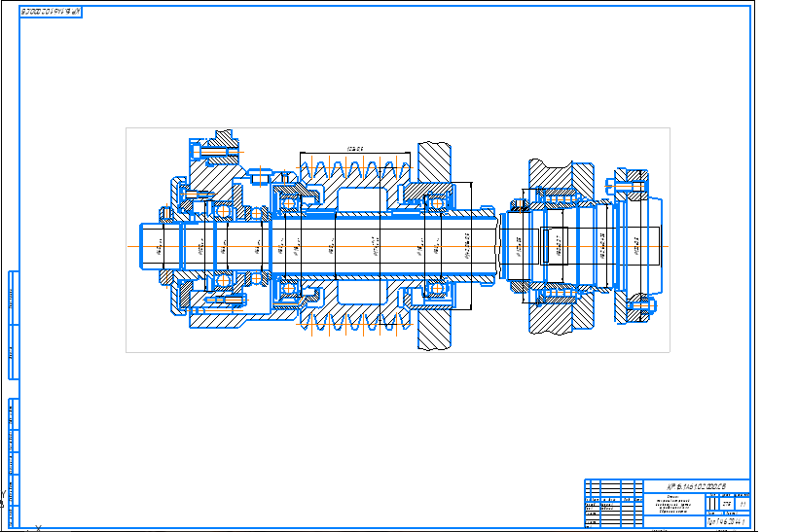This screenshot has height=532, width=797.
Task: Select the horizontal dimension above the pulley
Action: (355, 149)
